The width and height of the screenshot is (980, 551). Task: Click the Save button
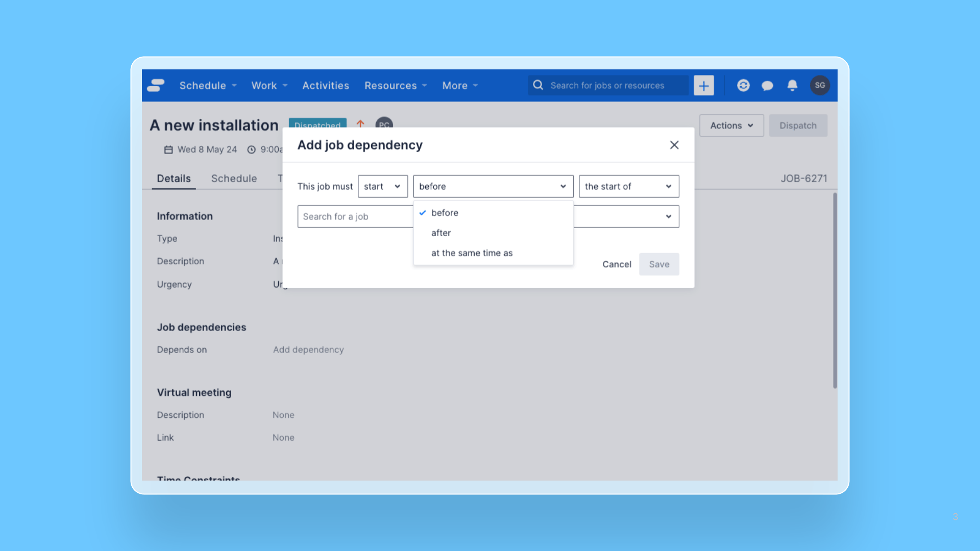point(659,264)
